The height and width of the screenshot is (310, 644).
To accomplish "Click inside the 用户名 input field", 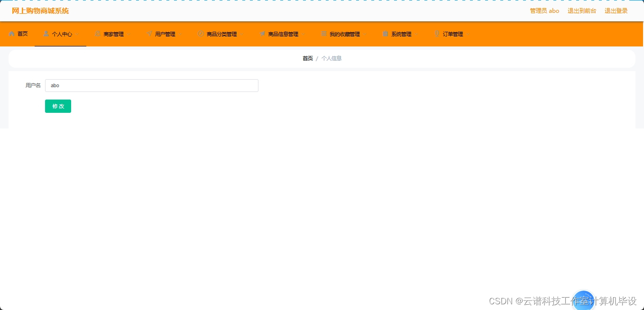I will click(x=152, y=85).
